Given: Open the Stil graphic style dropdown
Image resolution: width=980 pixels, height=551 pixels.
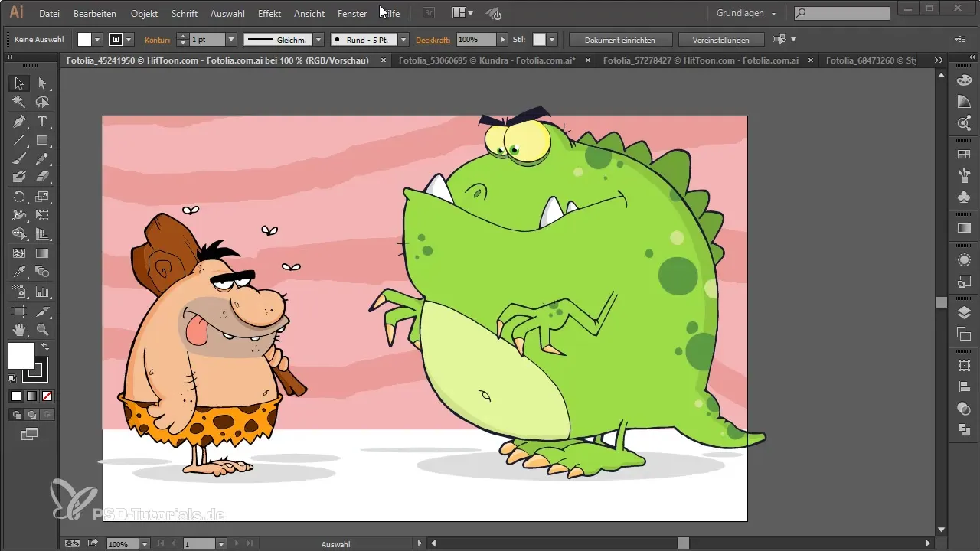Looking at the screenshot, I should [552, 39].
